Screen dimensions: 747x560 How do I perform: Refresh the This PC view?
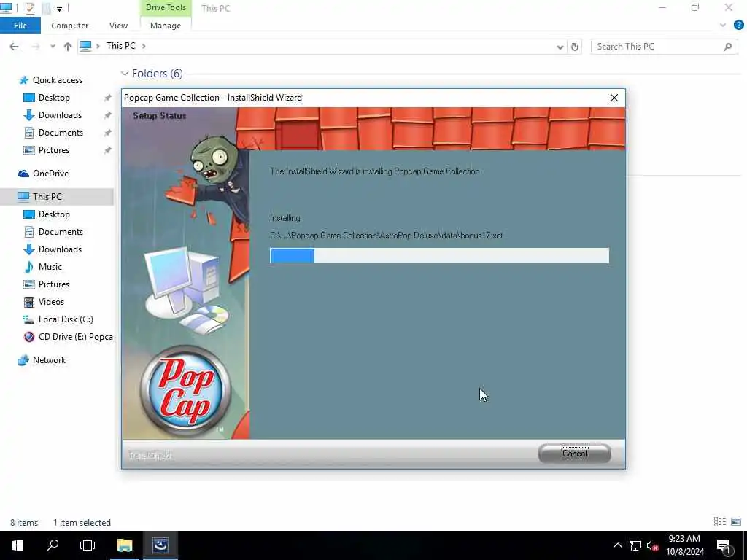coord(575,47)
